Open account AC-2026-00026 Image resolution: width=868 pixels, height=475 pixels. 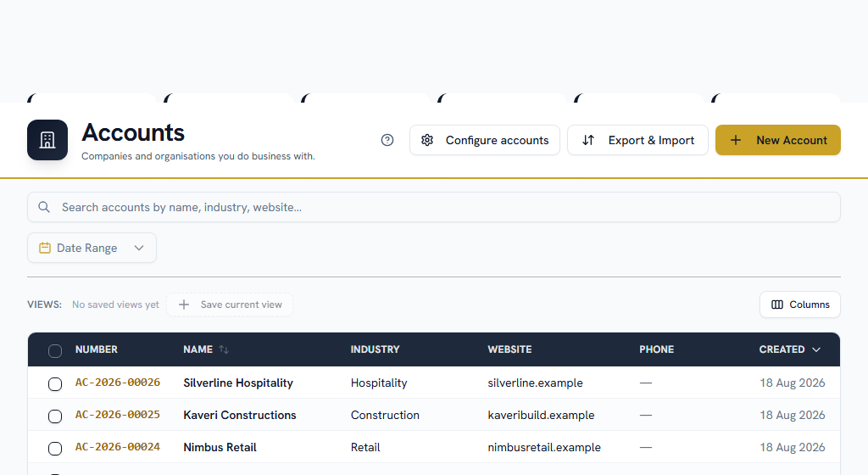tap(117, 383)
